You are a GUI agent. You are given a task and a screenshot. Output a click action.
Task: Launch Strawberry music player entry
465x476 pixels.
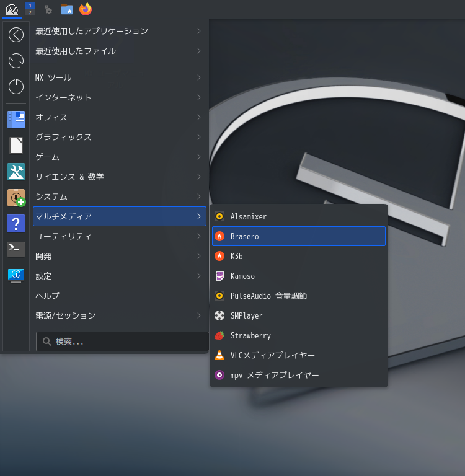299,335
